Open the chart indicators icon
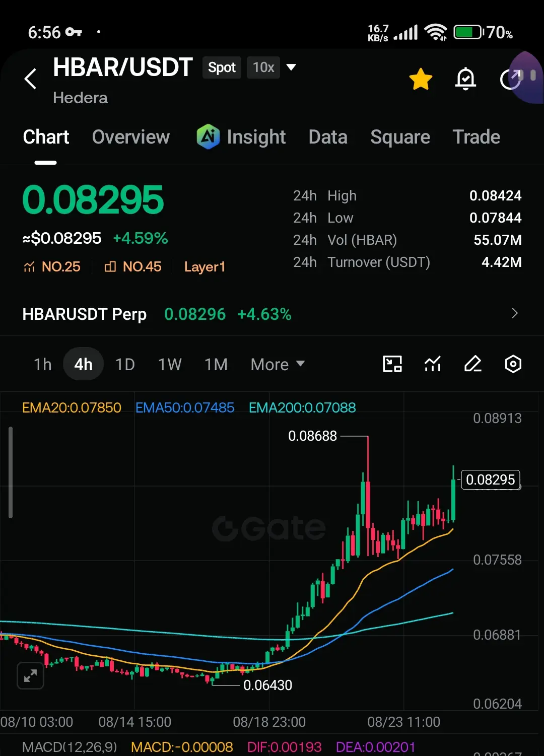Screen dimensions: 544x756 [433, 364]
